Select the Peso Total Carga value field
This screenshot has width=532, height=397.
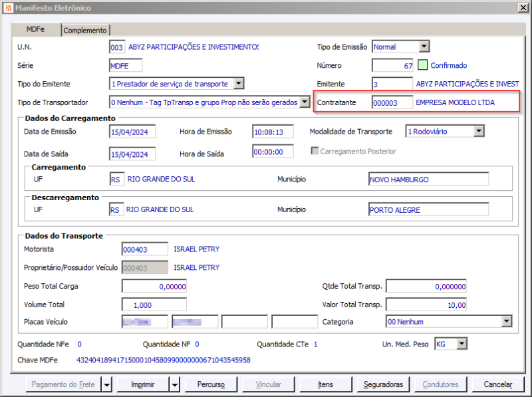154,286
